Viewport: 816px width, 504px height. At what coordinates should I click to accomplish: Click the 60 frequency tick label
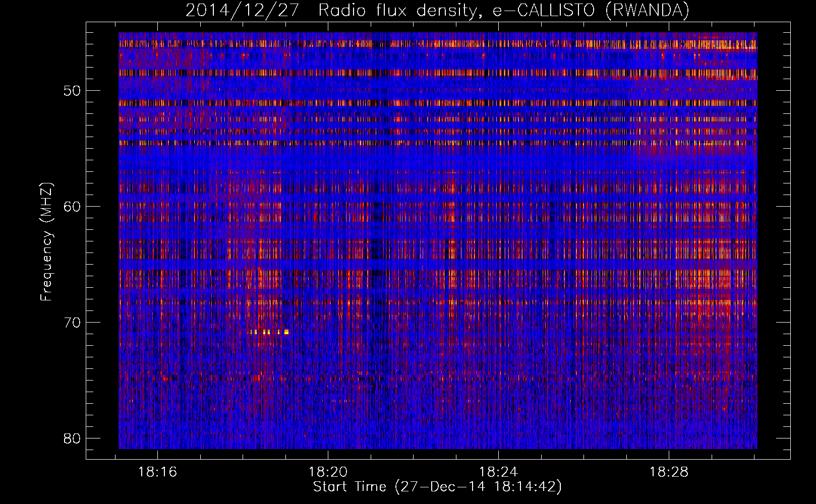click(72, 207)
